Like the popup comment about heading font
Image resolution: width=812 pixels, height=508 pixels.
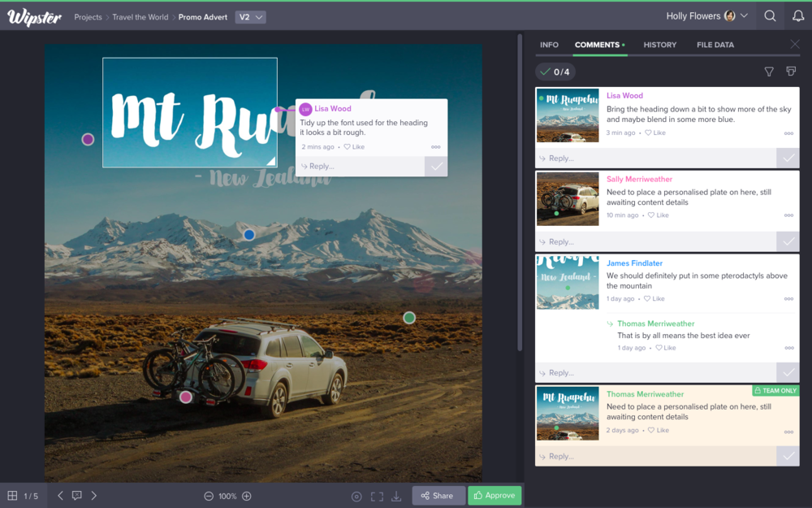354,146
